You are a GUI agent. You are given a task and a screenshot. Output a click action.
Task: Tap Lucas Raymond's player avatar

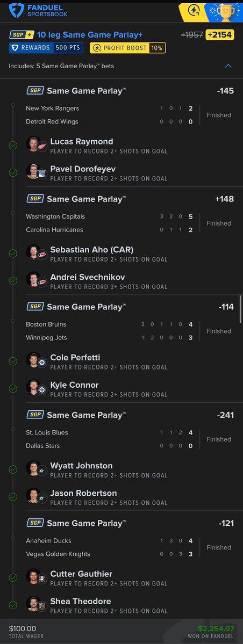click(x=33, y=144)
